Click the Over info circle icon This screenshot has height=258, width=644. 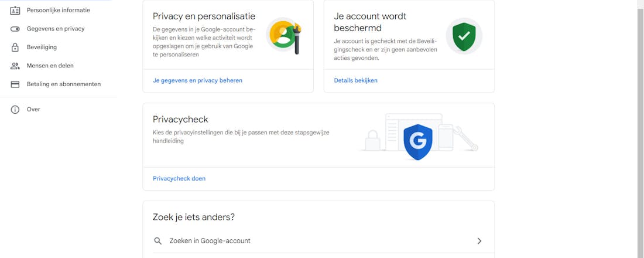tap(15, 110)
